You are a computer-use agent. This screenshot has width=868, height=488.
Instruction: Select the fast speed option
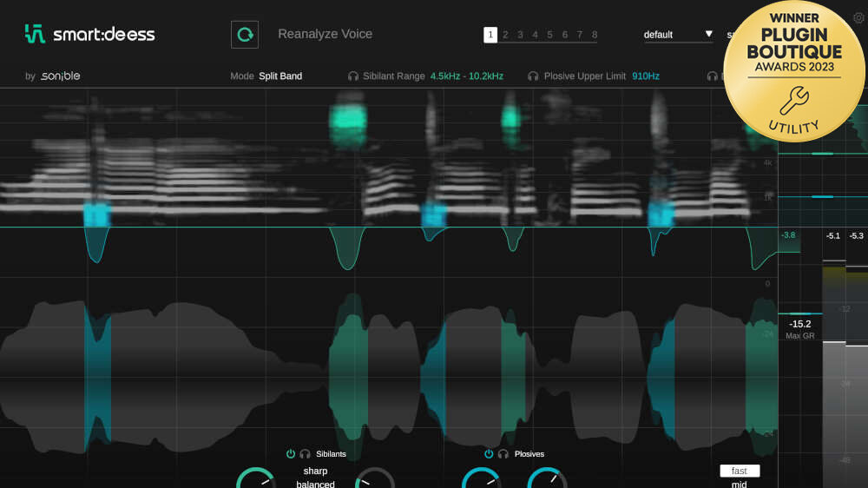tap(740, 471)
